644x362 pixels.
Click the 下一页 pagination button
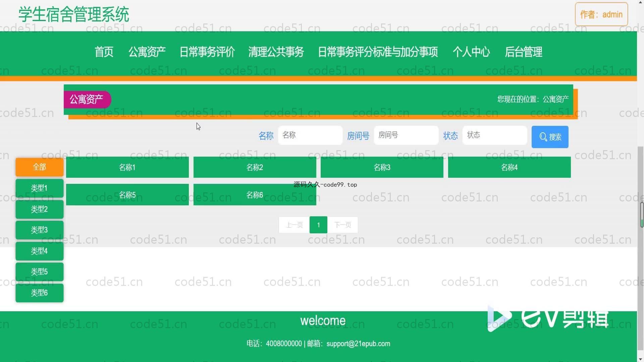click(342, 225)
